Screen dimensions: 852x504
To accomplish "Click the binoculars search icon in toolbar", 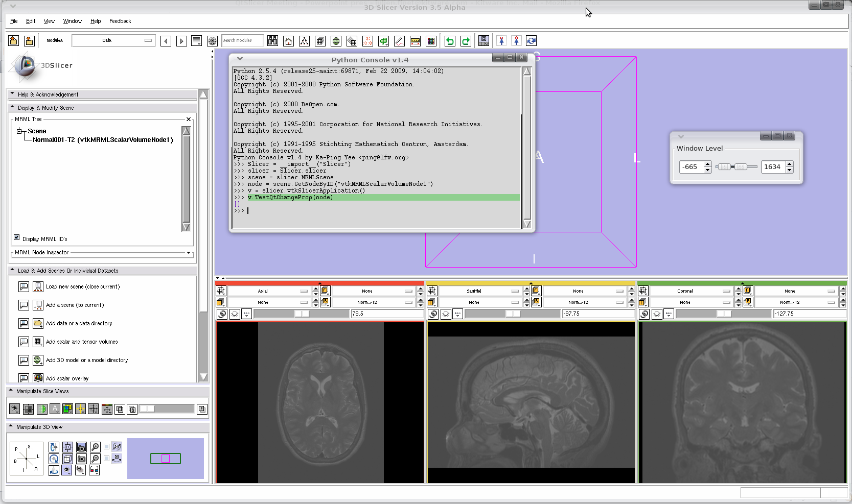I will coord(272,41).
